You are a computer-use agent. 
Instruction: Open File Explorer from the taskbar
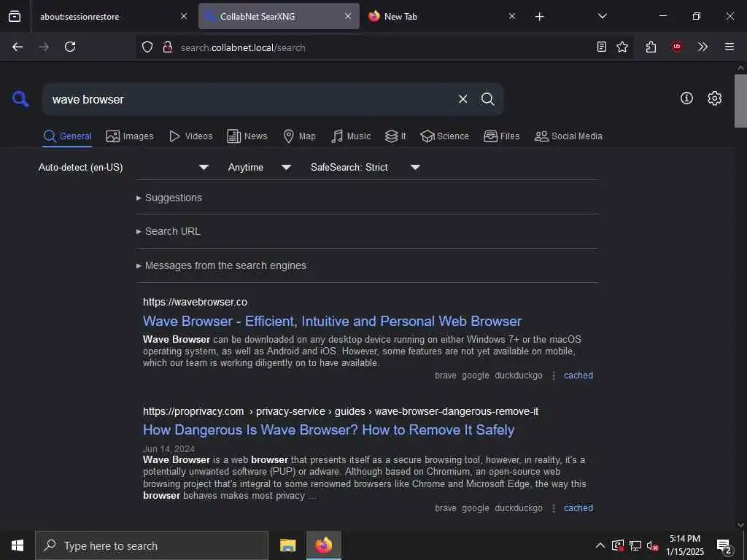287,545
